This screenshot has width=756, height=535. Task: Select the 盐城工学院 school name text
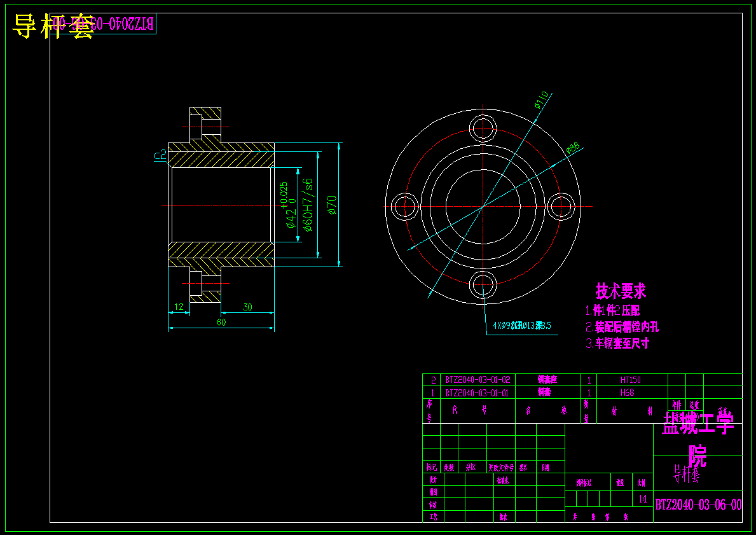tap(698, 438)
